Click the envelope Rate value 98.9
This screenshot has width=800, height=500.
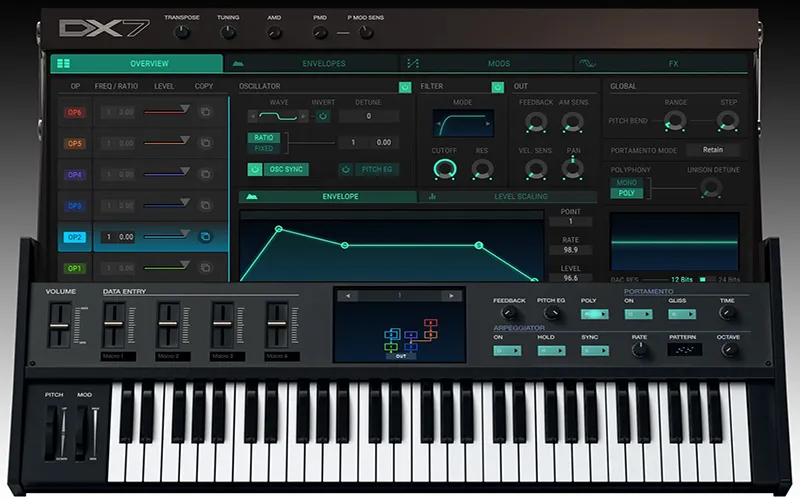(570, 250)
